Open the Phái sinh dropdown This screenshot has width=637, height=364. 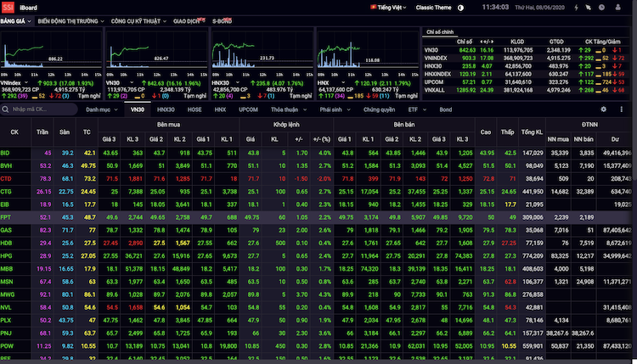[335, 109]
